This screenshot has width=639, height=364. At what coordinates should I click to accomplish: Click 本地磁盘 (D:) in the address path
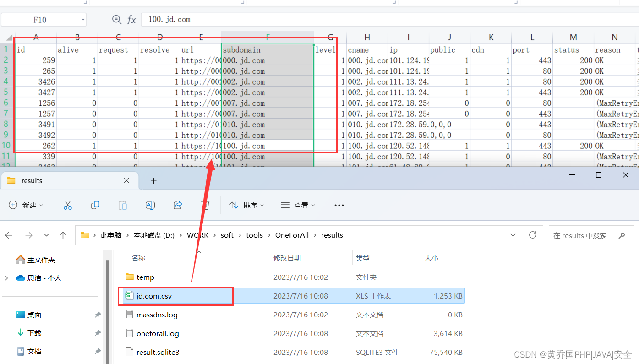point(154,235)
